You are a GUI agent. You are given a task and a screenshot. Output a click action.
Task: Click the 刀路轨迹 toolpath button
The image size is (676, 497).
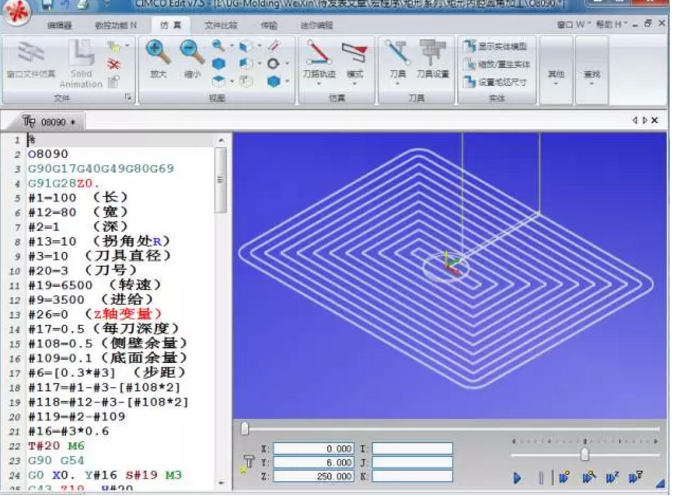[x=319, y=63]
